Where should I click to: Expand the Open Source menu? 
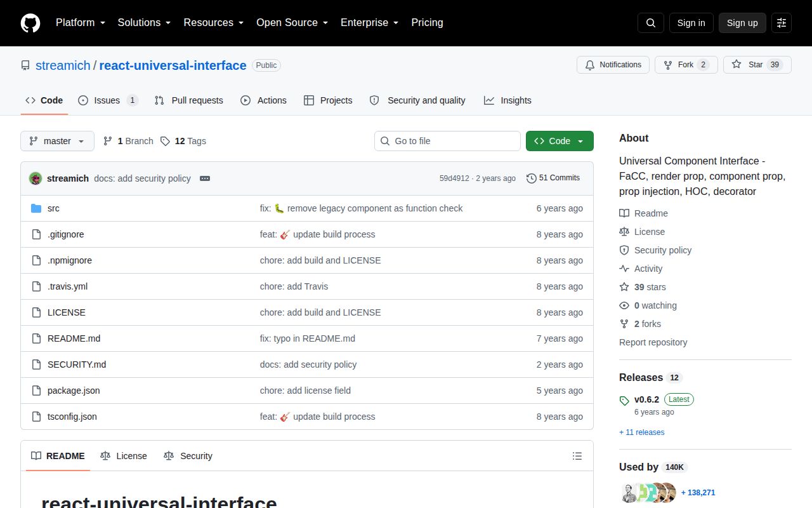292,22
